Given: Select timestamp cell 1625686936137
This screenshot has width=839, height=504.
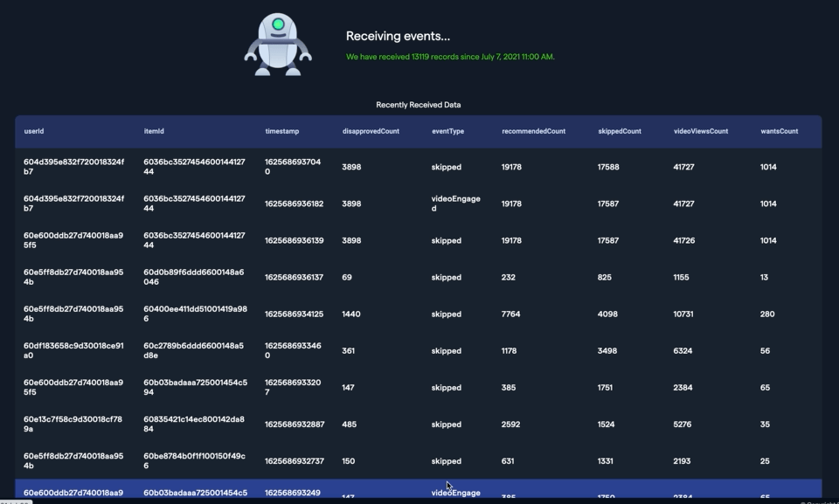Looking at the screenshot, I should click(x=294, y=277).
